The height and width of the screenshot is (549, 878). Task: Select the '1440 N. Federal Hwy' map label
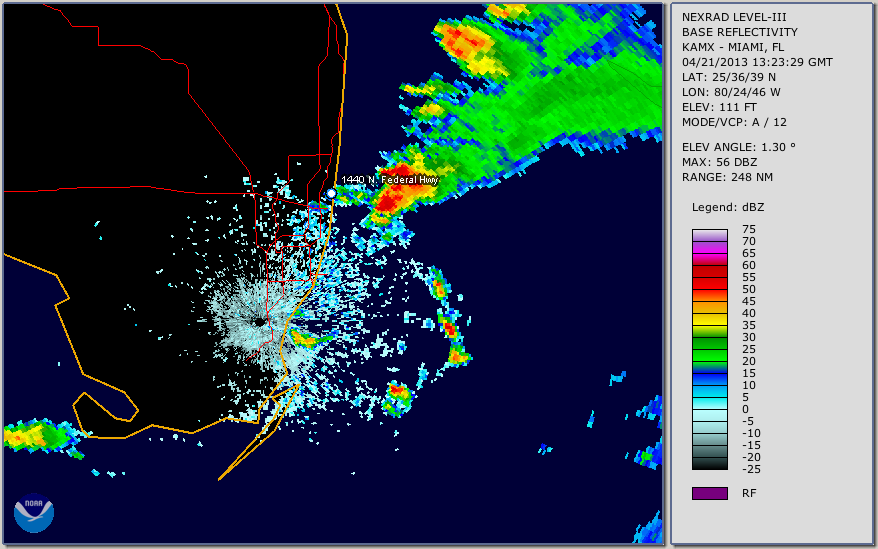(x=390, y=179)
